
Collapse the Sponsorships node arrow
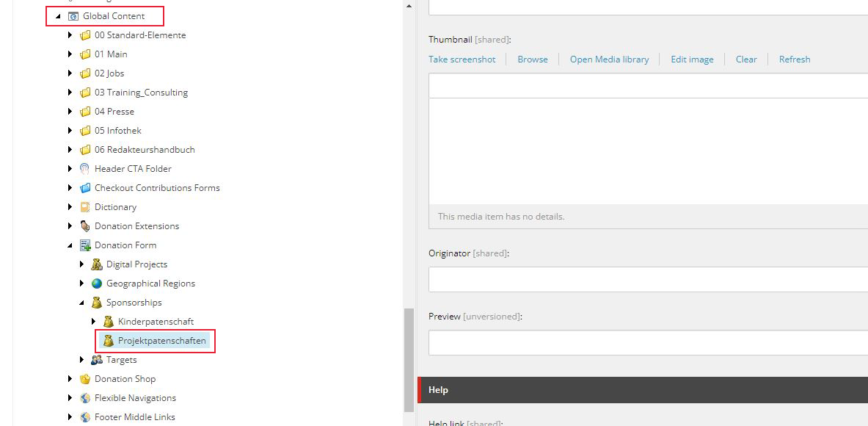(x=82, y=303)
